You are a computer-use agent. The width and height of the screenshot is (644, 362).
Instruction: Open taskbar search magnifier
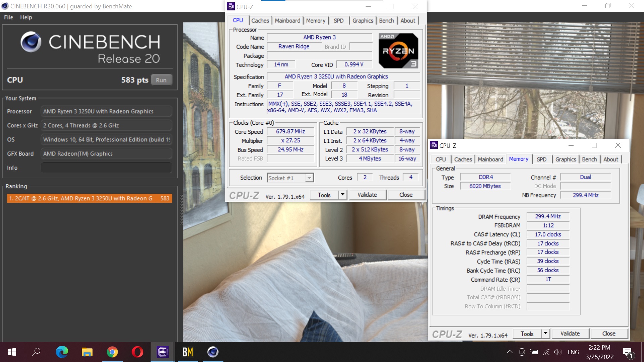coord(36,352)
